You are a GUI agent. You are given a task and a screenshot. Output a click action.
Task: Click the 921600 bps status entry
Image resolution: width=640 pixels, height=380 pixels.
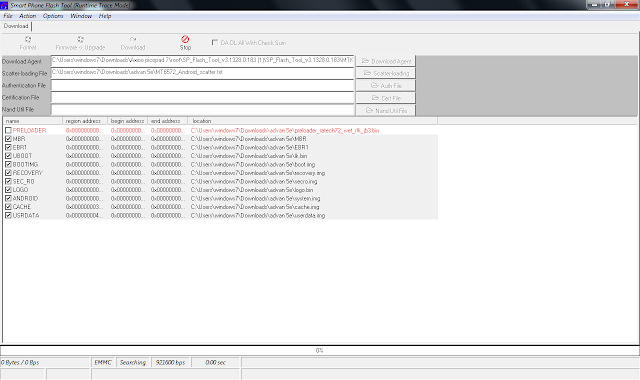coord(170,362)
